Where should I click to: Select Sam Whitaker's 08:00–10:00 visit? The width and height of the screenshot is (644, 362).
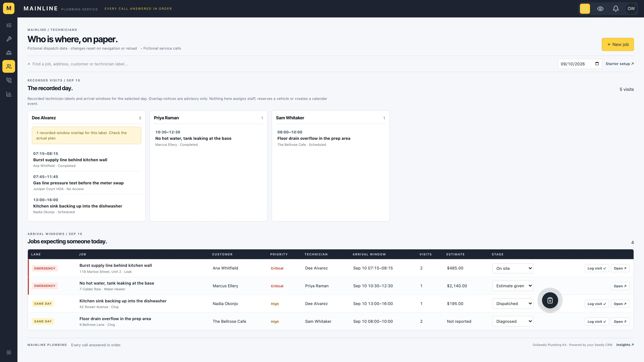pyautogui.click(x=331, y=138)
